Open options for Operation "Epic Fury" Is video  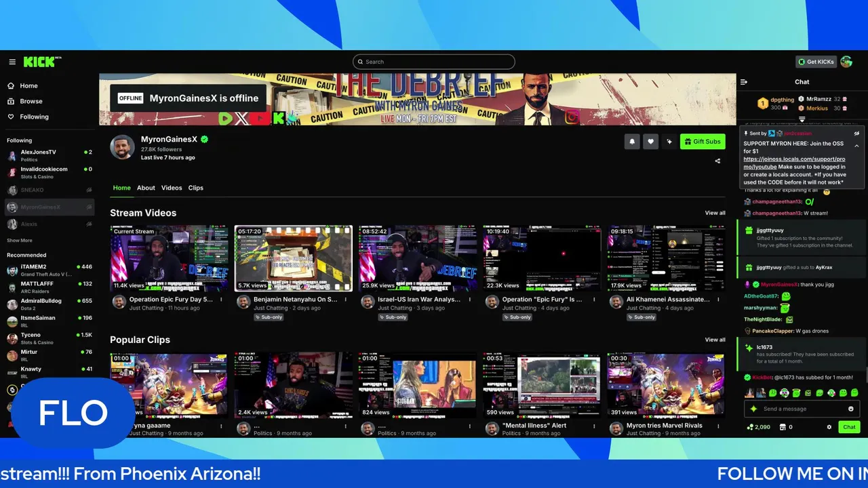pos(594,299)
